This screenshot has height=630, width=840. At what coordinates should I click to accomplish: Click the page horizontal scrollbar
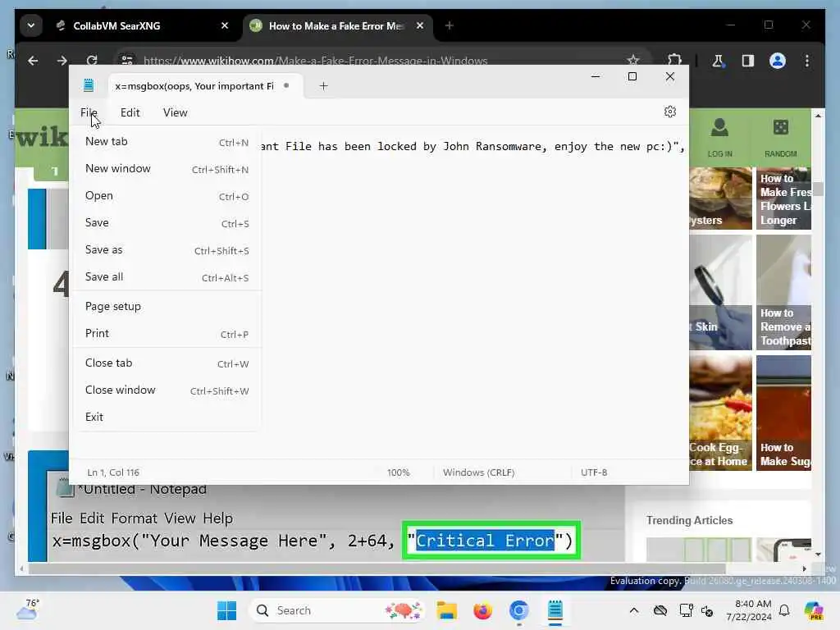[x=377, y=568]
